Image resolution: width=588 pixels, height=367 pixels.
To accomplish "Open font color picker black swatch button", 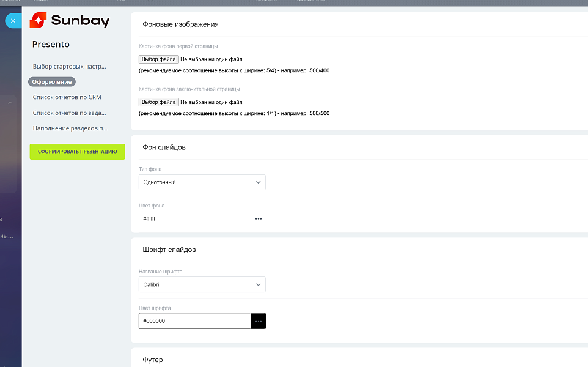I will click(x=258, y=321).
